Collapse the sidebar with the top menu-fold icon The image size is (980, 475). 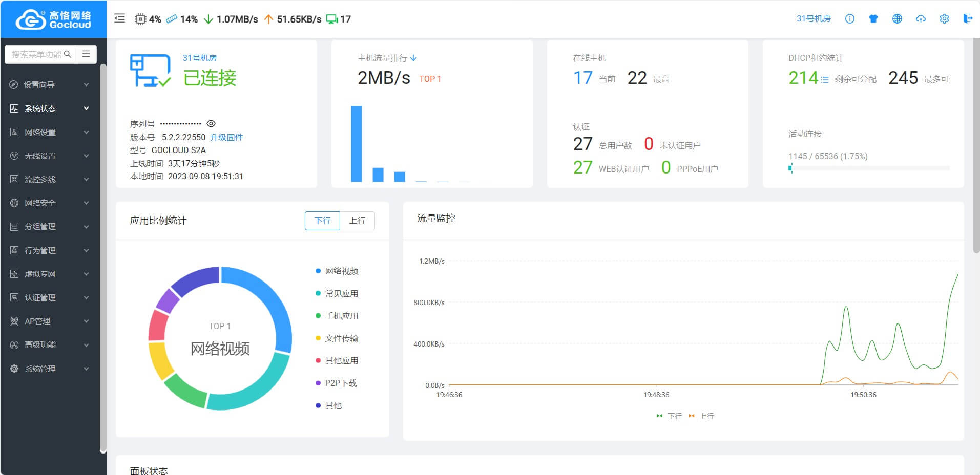(119, 19)
